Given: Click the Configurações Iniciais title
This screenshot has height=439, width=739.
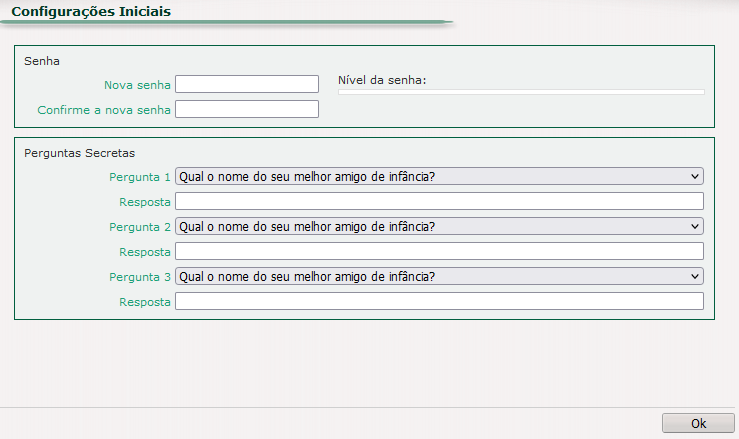Looking at the screenshot, I should coord(91,11).
